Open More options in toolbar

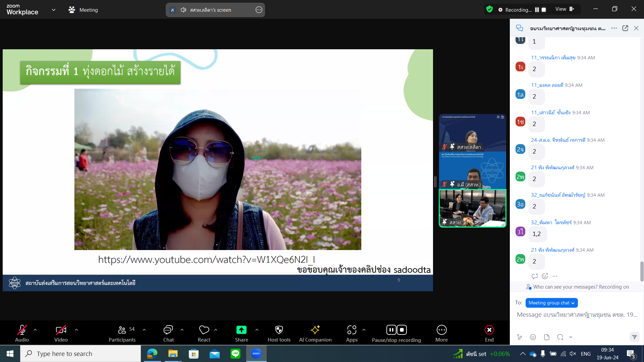click(441, 333)
